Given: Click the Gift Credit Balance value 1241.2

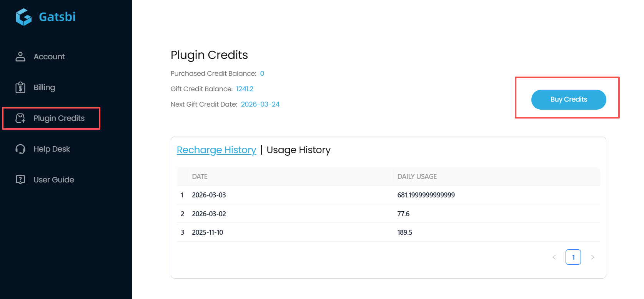Looking at the screenshot, I should [x=245, y=89].
